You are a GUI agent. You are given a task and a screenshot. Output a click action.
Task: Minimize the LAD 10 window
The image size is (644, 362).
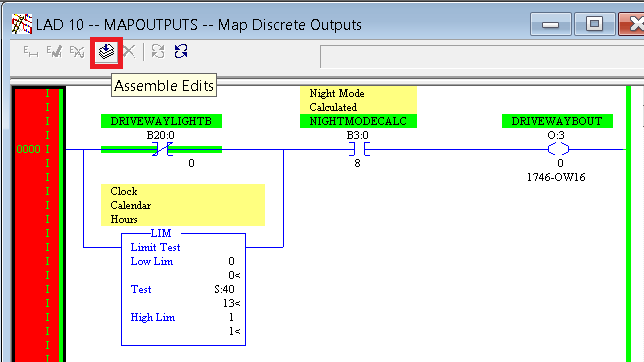click(x=550, y=24)
